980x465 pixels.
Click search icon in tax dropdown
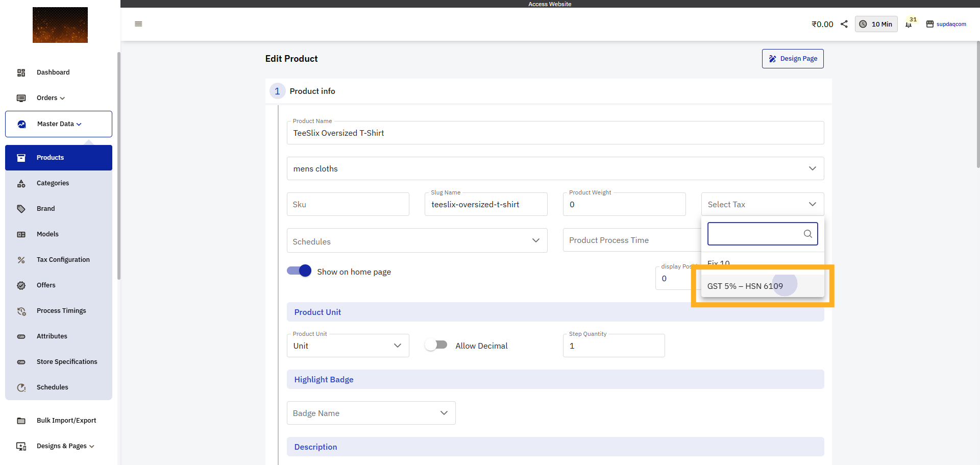pyautogui.click(x=807, y=234)
